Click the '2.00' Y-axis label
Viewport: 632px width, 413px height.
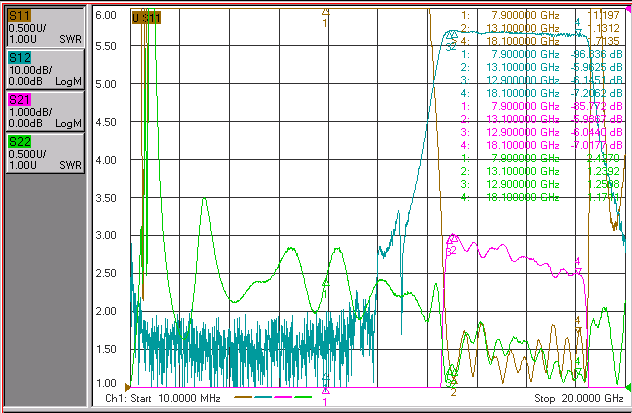coord(106,311)
